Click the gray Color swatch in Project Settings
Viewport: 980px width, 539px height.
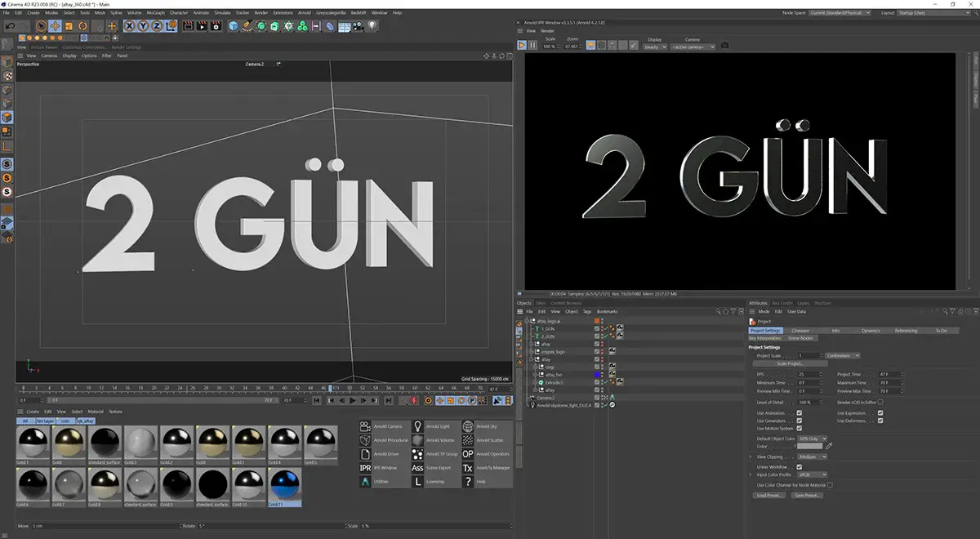pyautogui.click(x=810, y=447)
